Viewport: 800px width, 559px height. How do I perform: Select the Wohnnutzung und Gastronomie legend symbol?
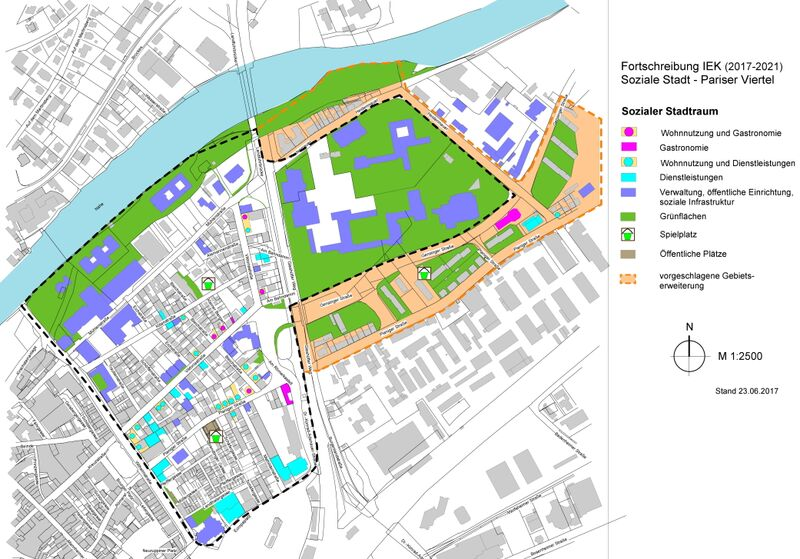coord(628,132)
